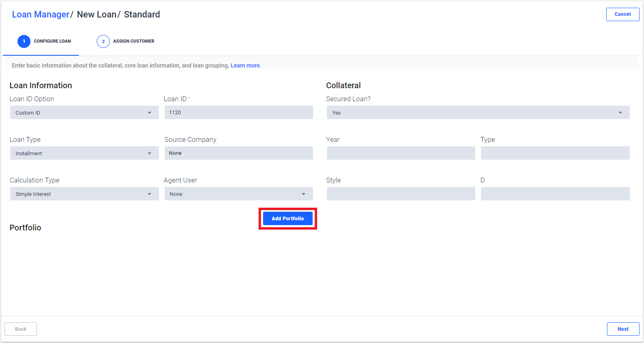This screenshot has height=343, width=644.
Task: Select the Configure Loan step tab
Action: [41, 41]
